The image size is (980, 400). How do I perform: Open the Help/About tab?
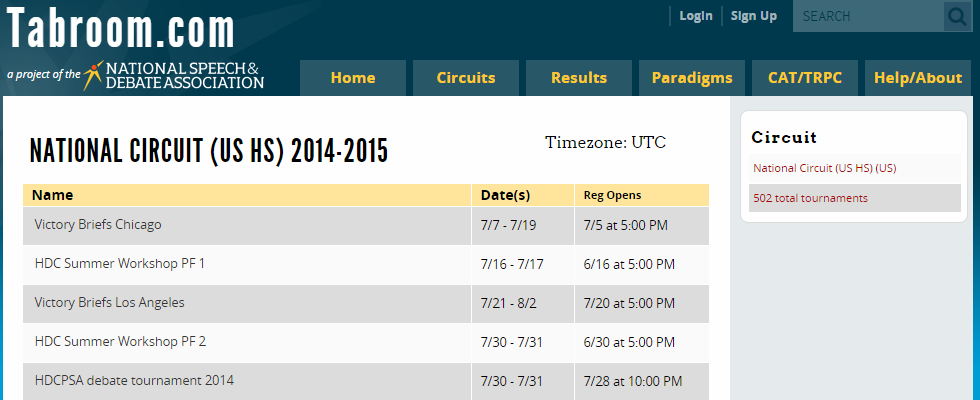917,78
